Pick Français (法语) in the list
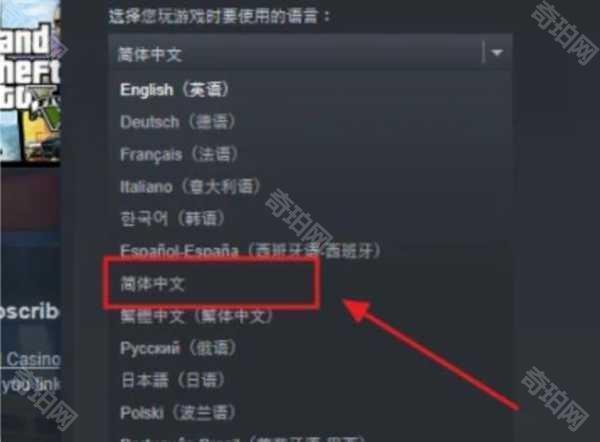 point(179,154)
